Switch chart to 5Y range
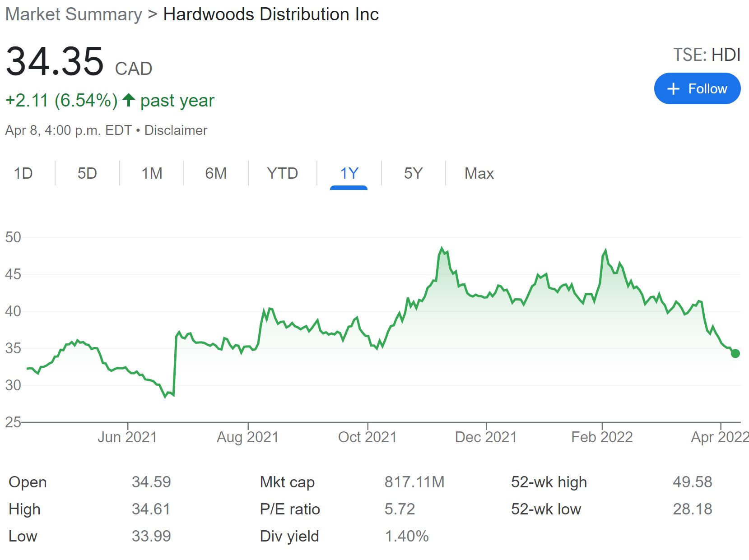The width and height of the screenshot is (749, 560). coord(413,173)
